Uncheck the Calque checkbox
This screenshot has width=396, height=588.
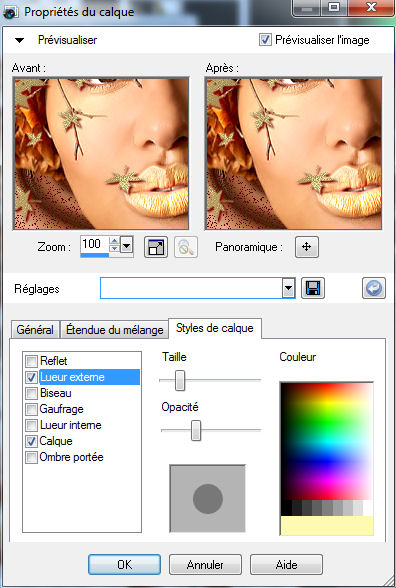pyautogui.click(x=32, y=441)
